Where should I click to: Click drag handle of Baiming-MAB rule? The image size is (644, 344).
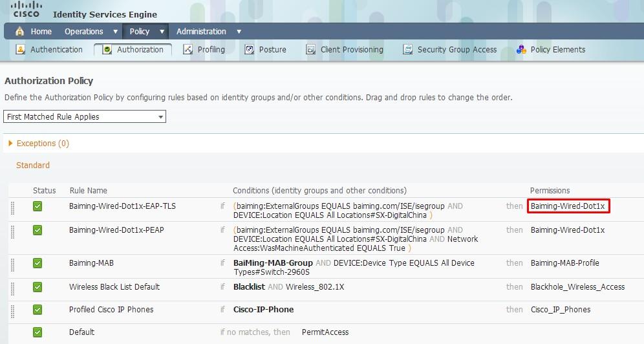click(12, 264)
